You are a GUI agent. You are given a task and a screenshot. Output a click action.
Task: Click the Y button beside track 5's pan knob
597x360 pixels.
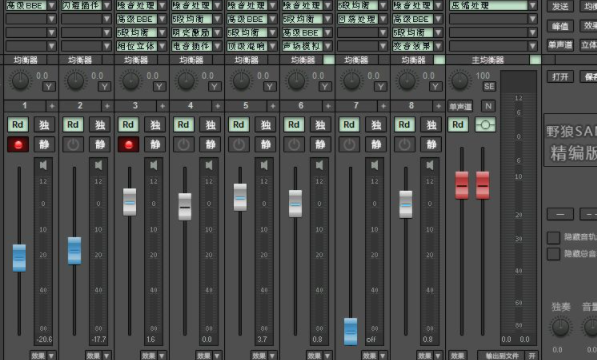270,87
